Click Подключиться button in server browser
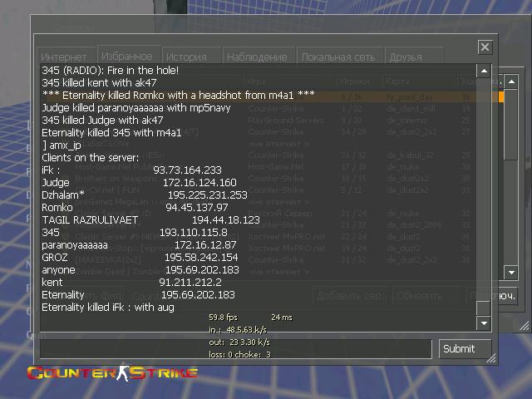 492,296
